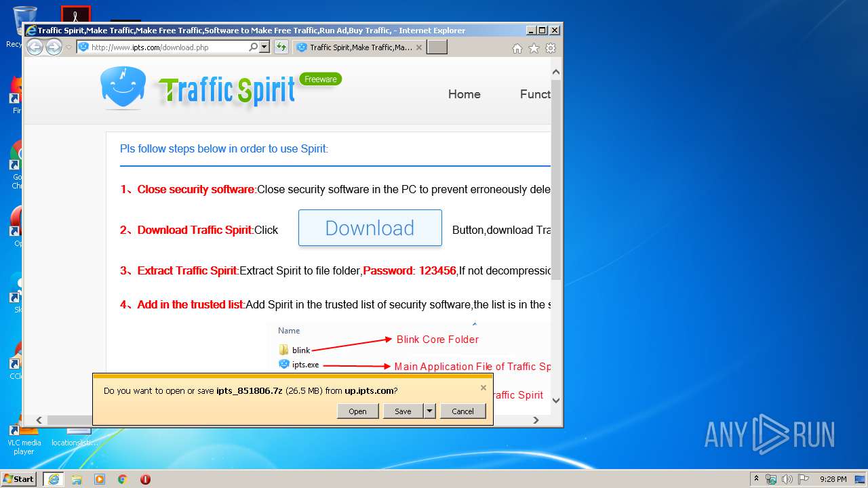Close the Traffic Spirit tab

419,47
